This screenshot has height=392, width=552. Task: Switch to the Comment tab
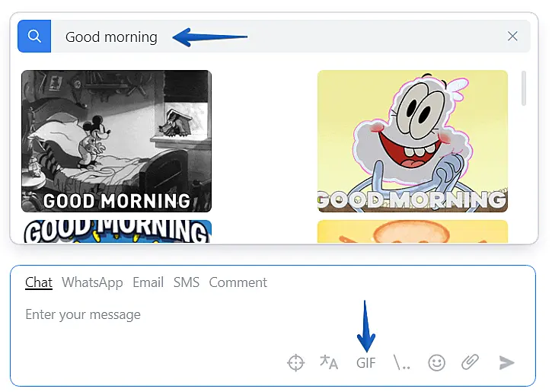238,282
